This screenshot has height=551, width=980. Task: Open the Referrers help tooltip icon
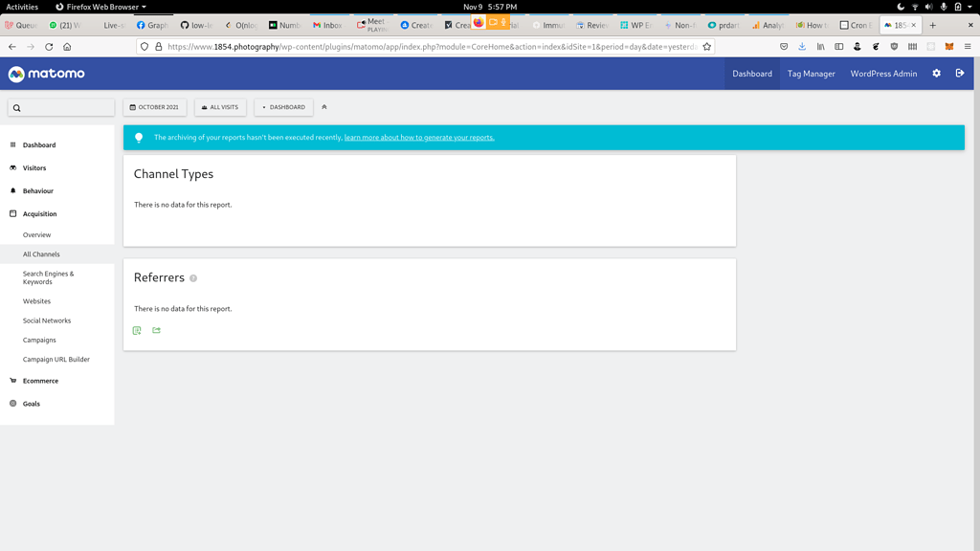[193, 277]
